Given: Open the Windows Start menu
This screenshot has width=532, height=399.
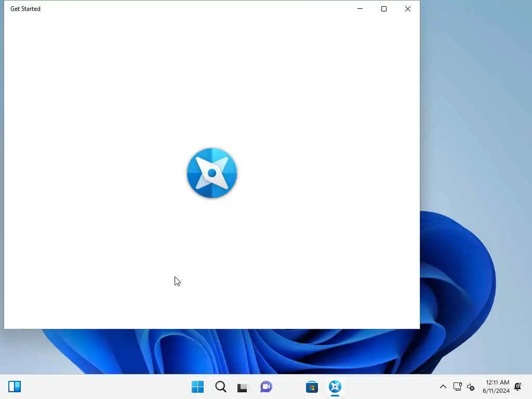Looking at the screenshot, I should pos(197,387).
